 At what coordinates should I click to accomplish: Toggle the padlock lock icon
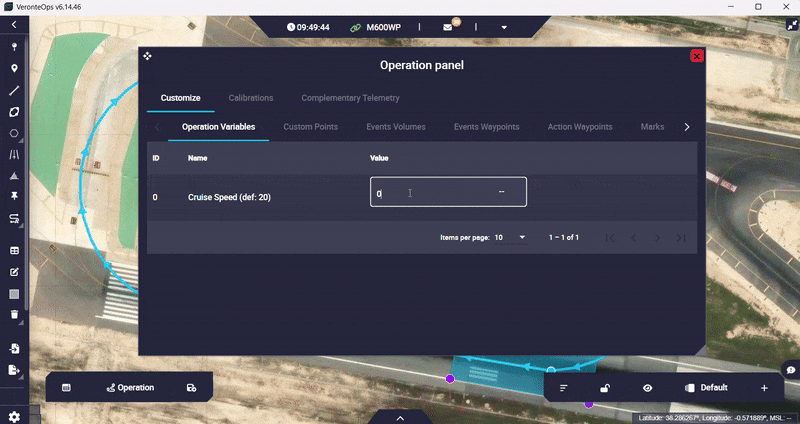tap(605, 387)
